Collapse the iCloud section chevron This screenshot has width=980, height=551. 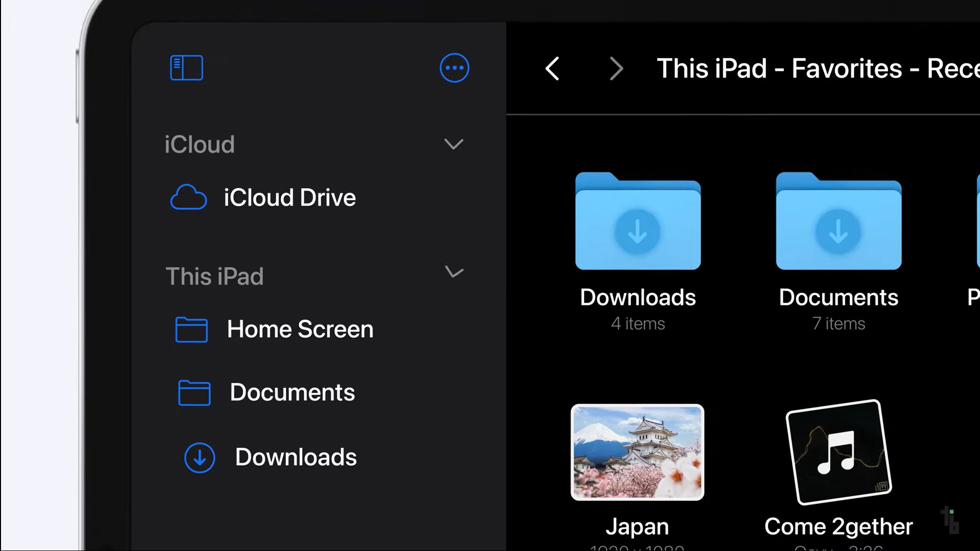(x=453, y=144)
